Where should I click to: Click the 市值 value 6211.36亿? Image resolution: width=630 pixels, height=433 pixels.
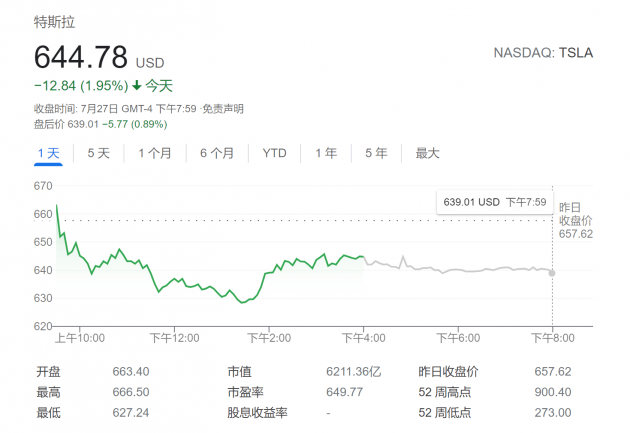click(354, 372)
